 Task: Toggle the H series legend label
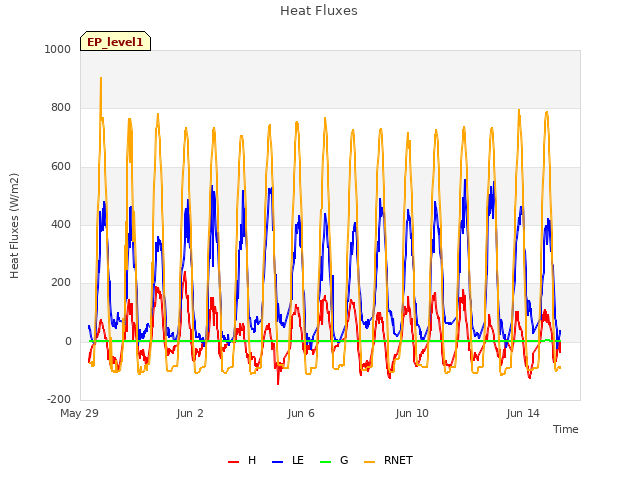click(x=252, y=460)
